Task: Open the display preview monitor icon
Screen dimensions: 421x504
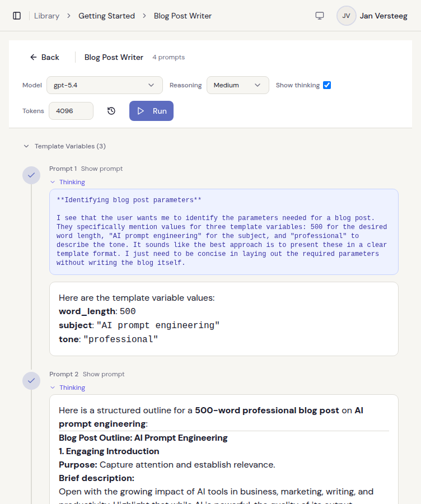Action: [x=319, y=16]
